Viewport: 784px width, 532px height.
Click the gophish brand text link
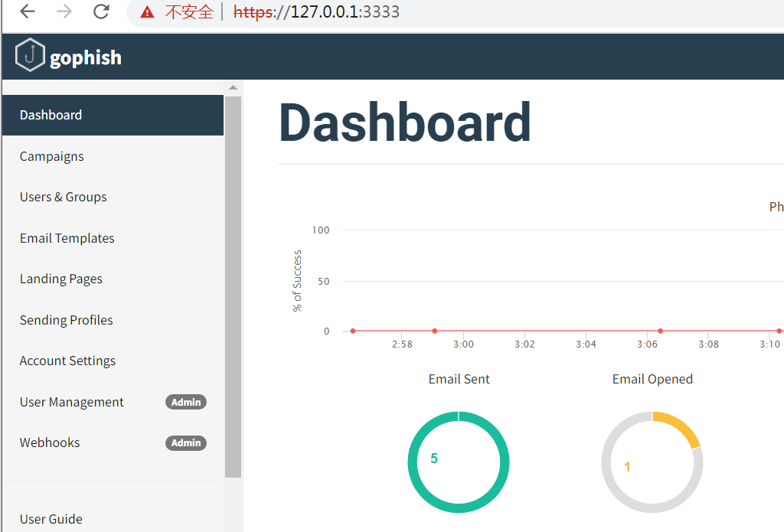click(86, 58)
